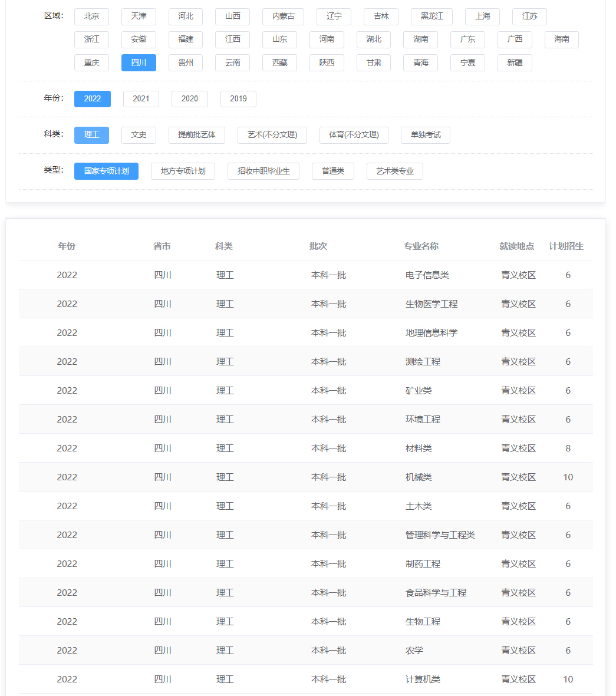This screenshot has height=696, width=616.
Task: Select 天津 region filter
Action: pos(139,17)
